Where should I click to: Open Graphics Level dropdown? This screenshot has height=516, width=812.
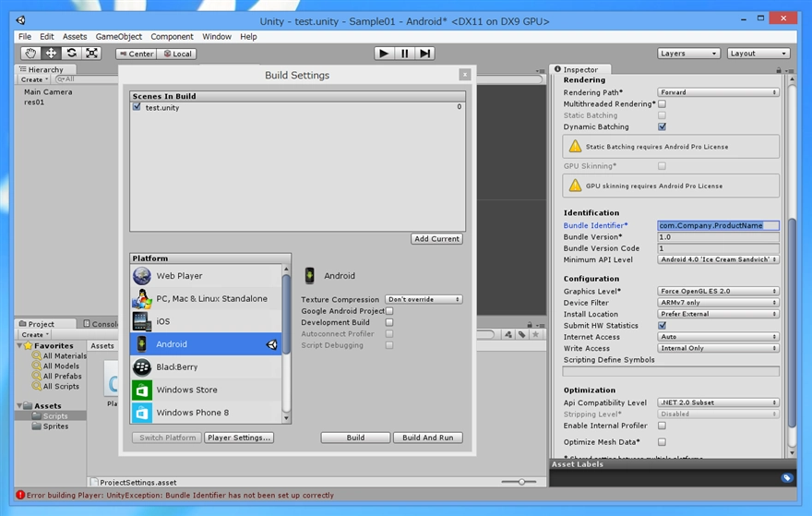click(718, 291)
